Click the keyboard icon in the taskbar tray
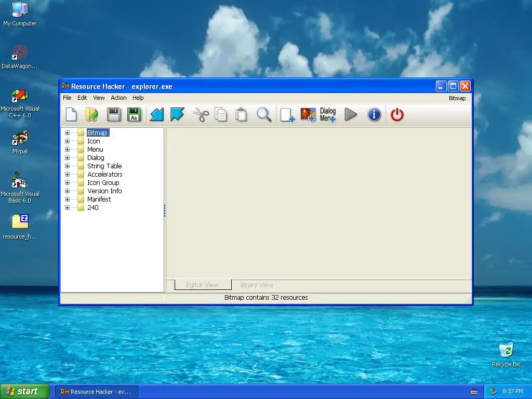The width and height of the screenshot is (532, 399). point(474,392)
